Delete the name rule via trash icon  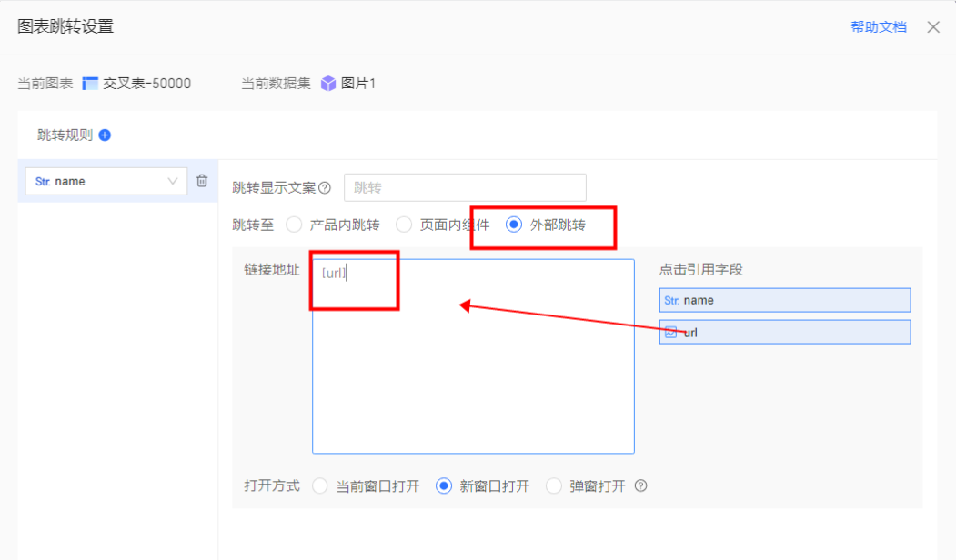coord(202,181)
